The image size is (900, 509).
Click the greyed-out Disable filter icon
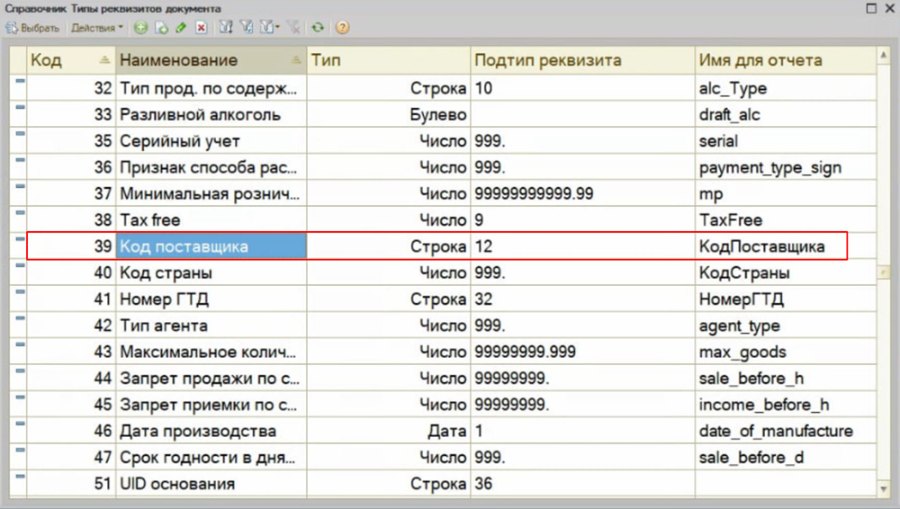point(293,28)
